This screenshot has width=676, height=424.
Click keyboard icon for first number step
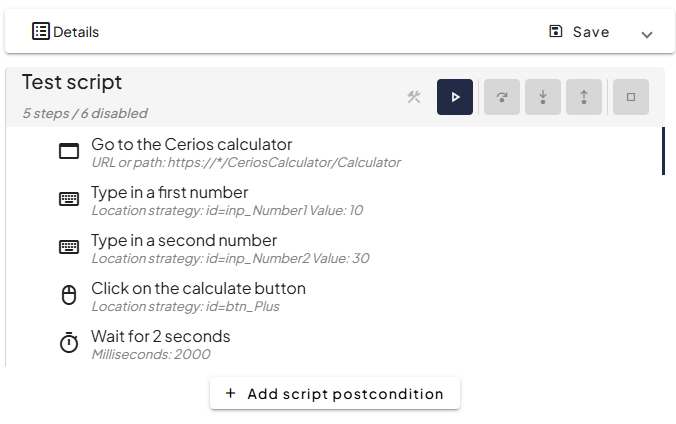[69, 199]
